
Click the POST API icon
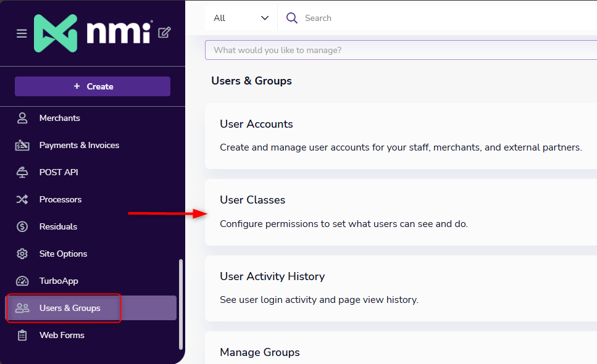click(22, 172)
